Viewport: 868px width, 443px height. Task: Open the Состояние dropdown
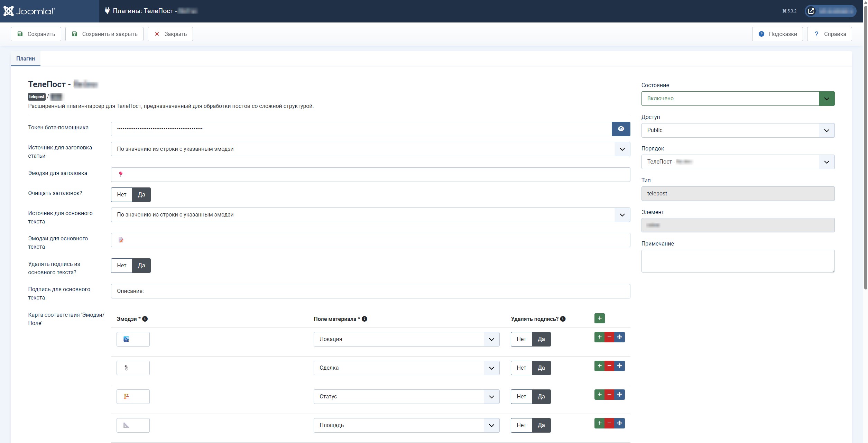tap(738, 99)
